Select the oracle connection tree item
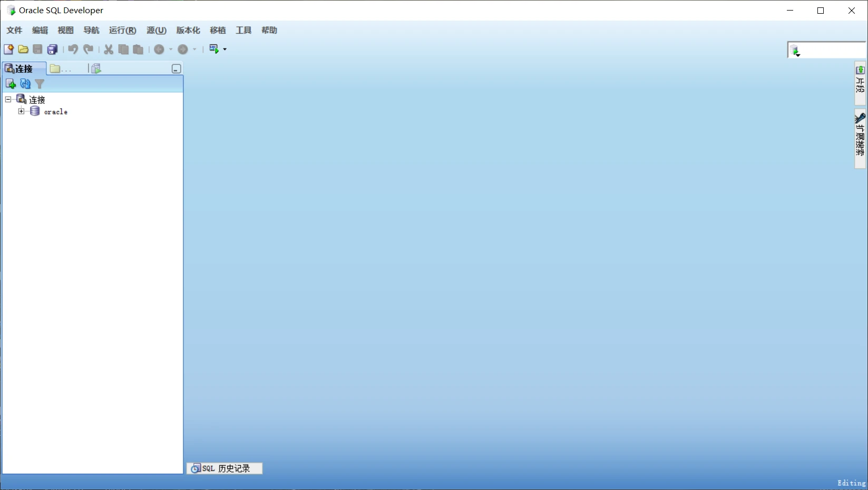This screenshot has height=490, width=868. point(56,112)
